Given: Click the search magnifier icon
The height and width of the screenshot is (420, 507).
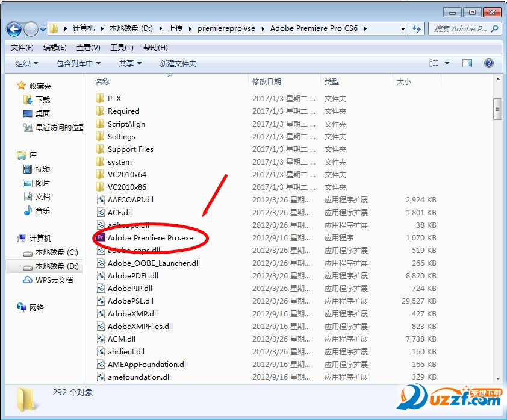Looking at the screenshot, I should click(494, 29).
